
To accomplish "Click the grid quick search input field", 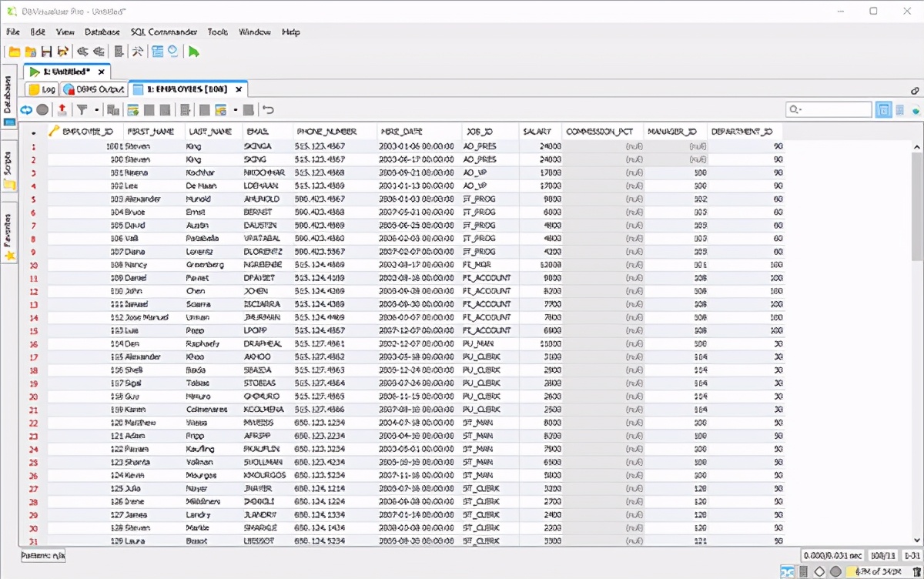I will 835,110.
